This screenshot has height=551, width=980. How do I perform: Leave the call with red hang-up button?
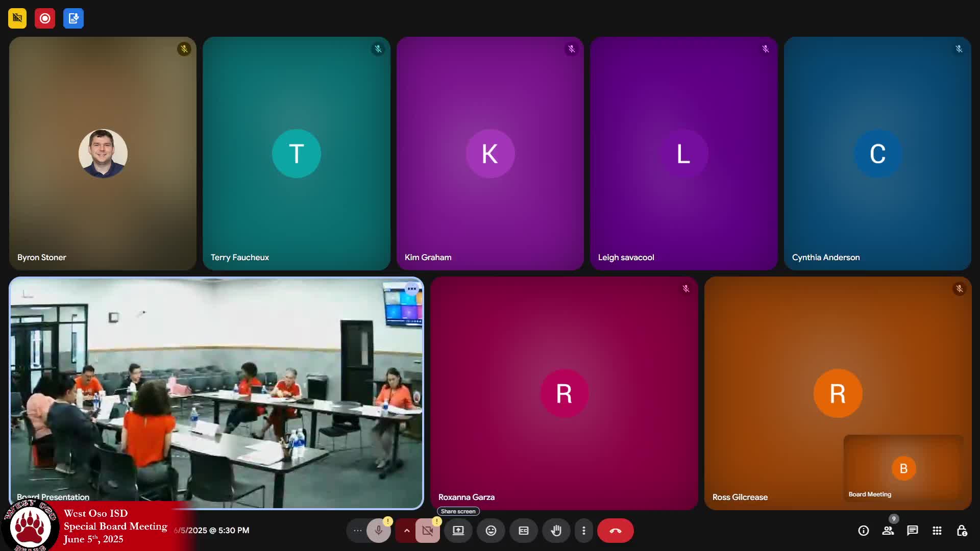pyautogui.click(x=615, y=531)
